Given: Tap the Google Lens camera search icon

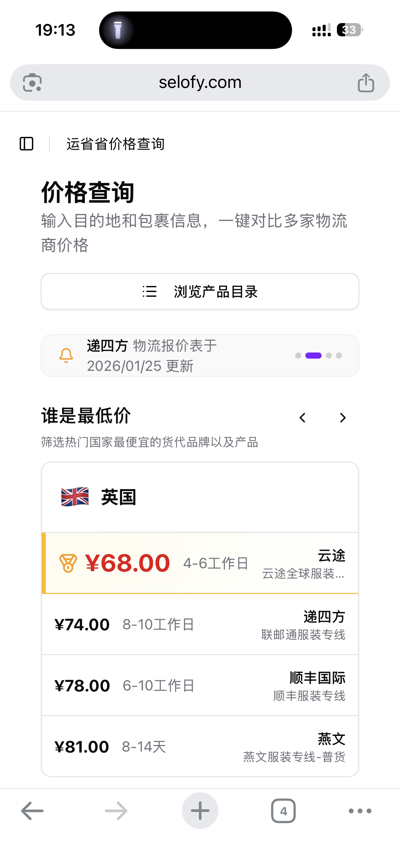Looking at the screenshot, I should click(x=32, y=83).
